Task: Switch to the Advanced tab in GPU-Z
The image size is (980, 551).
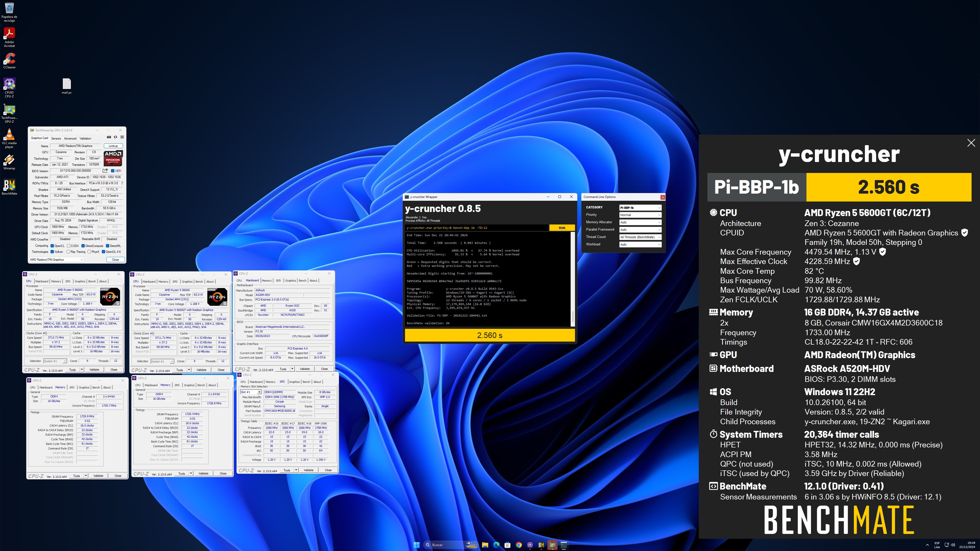Action: click(70, 139)
